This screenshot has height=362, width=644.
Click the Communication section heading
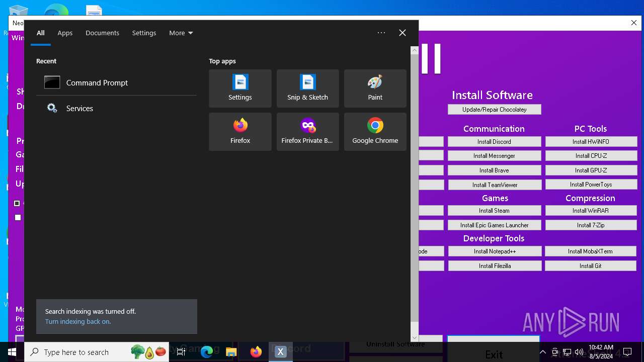494,129
